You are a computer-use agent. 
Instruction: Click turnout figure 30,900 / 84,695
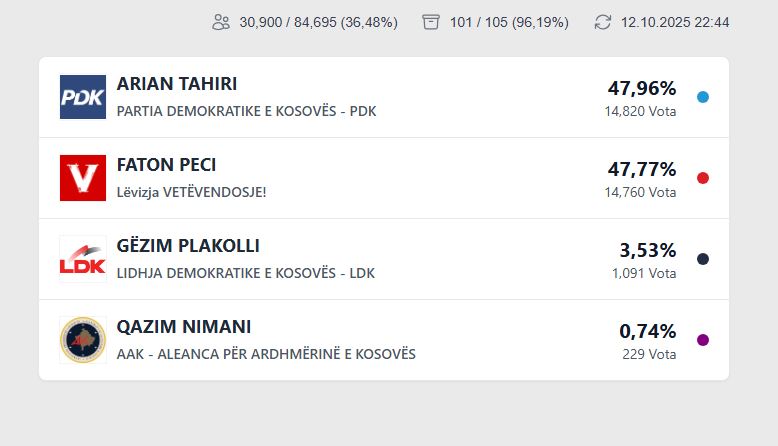pyautogui.click(x=318, y=22)
